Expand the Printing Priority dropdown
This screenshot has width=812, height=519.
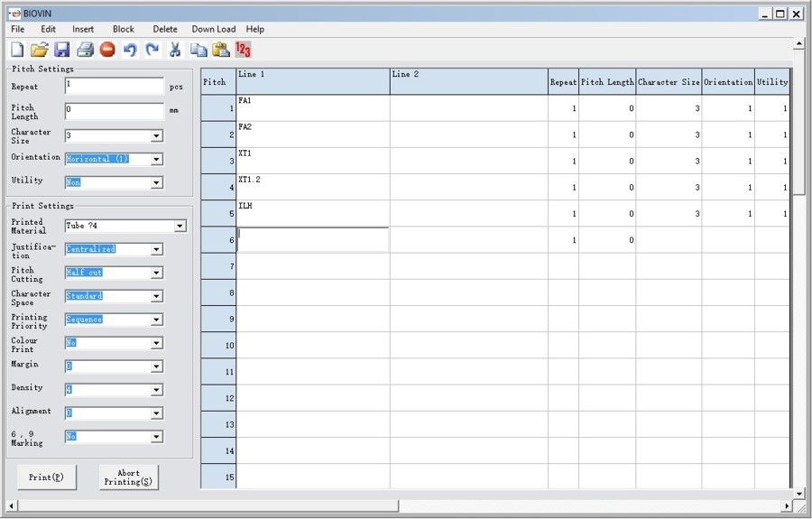[x=156, y=320]
